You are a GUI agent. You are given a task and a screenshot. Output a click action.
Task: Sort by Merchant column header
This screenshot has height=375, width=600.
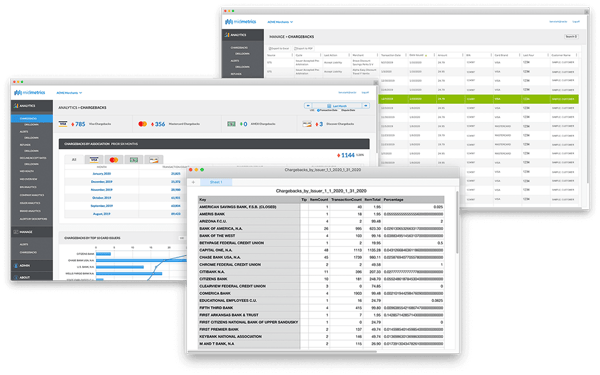pyautogui.click(x=358, y=55)
